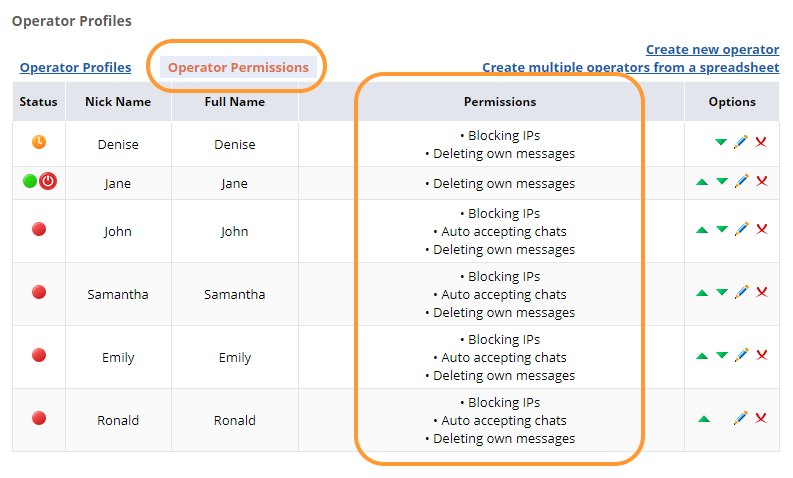Screen dimensions: 793x478
Task: Click John's red offline status dot
Action: (39, 229)
